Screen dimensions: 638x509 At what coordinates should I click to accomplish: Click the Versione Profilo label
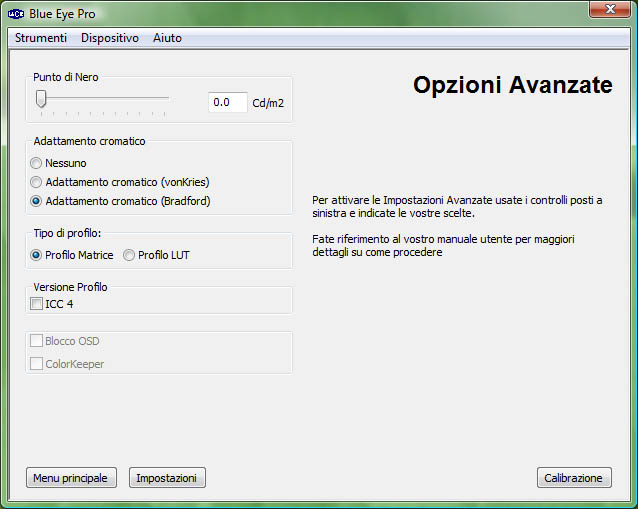point(70,287)
